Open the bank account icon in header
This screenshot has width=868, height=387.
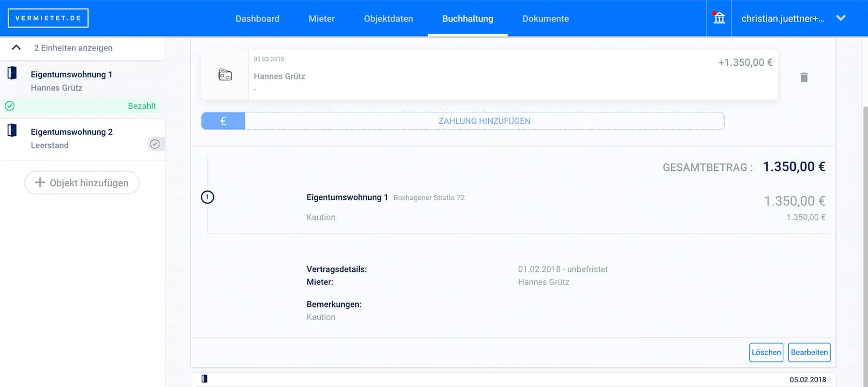click(719, 18)
